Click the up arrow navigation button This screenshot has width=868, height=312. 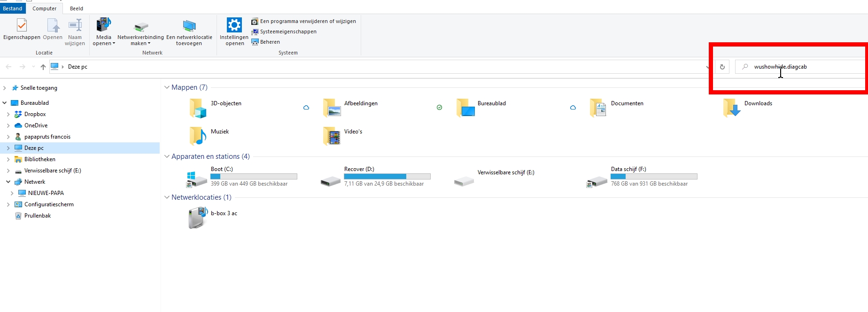pos(43,67)
